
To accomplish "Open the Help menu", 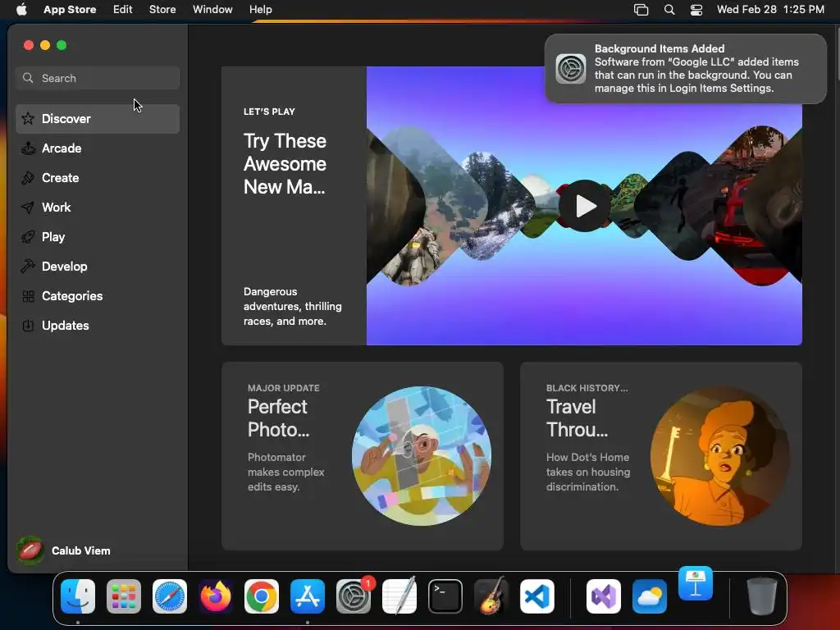I will (x=260, y=10).
